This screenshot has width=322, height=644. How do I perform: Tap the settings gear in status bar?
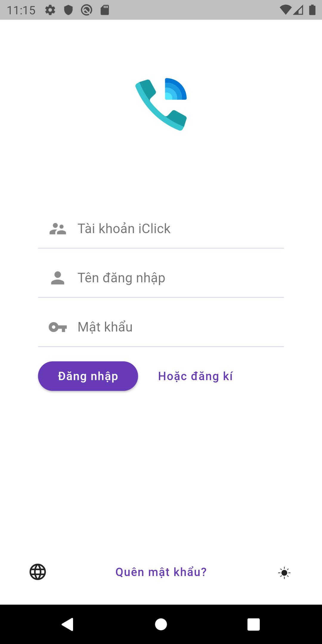coord(50,10)
